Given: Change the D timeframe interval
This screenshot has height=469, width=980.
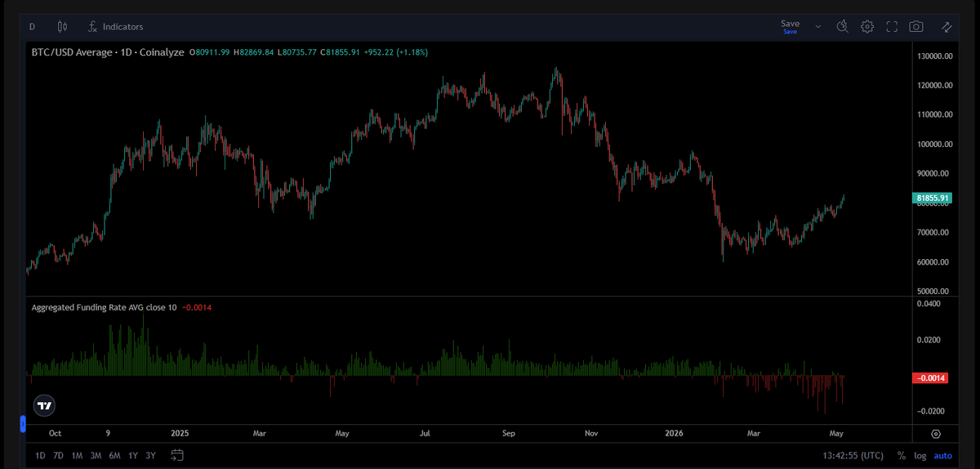Looking at the screenshot, I should (33, 26).
